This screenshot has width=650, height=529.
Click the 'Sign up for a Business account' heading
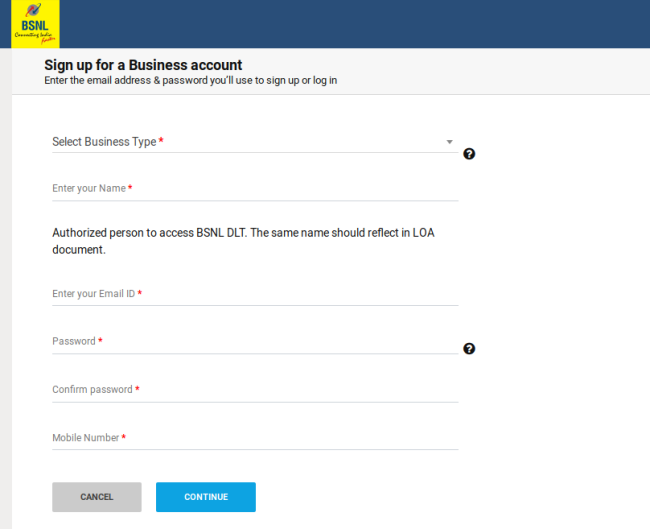click(143, 65)
